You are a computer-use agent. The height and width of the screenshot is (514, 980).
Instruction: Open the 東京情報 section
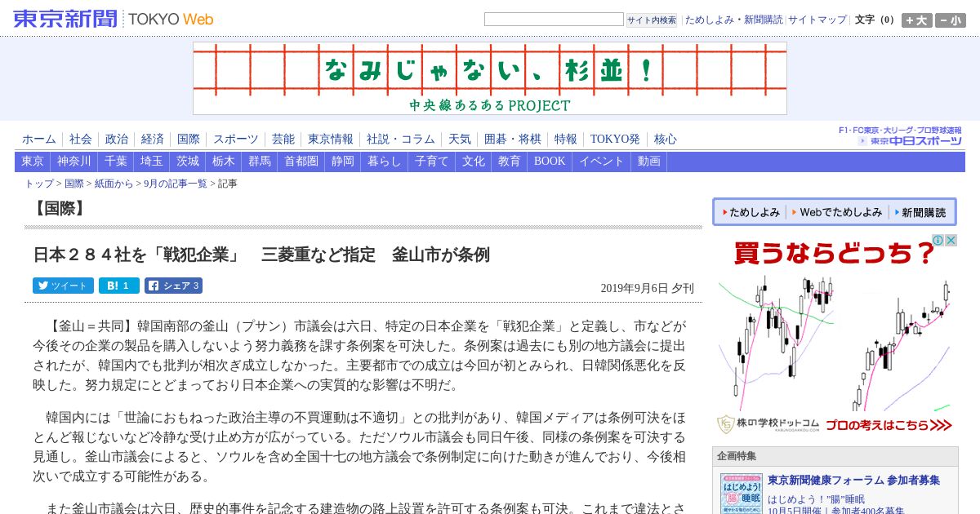click(331, 139)
